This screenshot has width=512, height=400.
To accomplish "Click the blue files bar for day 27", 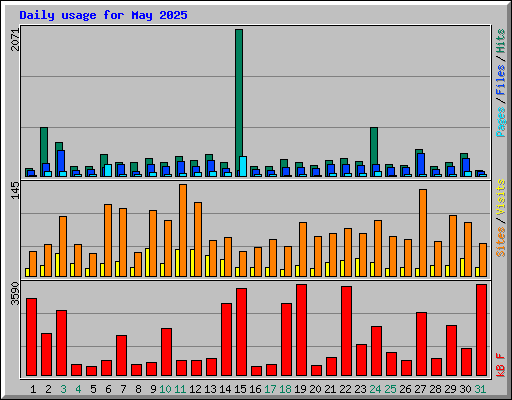I will (x=421, y=164).
